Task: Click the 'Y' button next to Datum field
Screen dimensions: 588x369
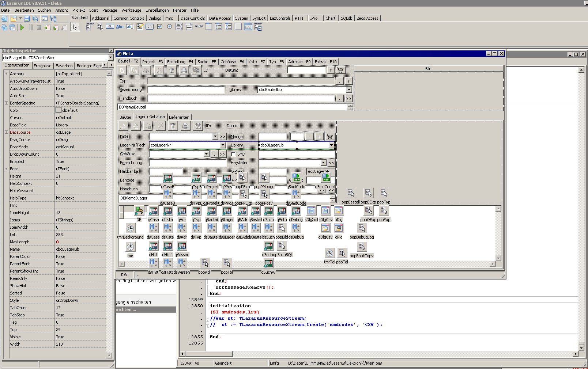Action: pyautogui.click(x=331, y=70)
